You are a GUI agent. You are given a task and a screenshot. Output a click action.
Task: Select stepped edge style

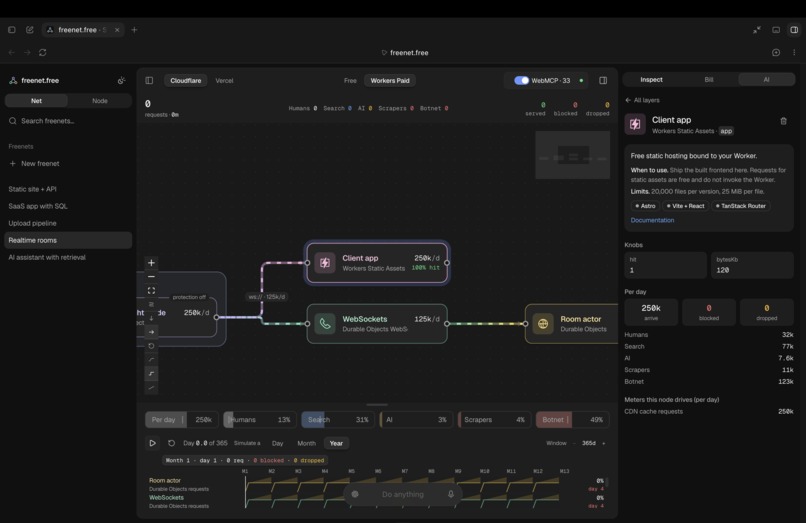click(x=151, y=374)
